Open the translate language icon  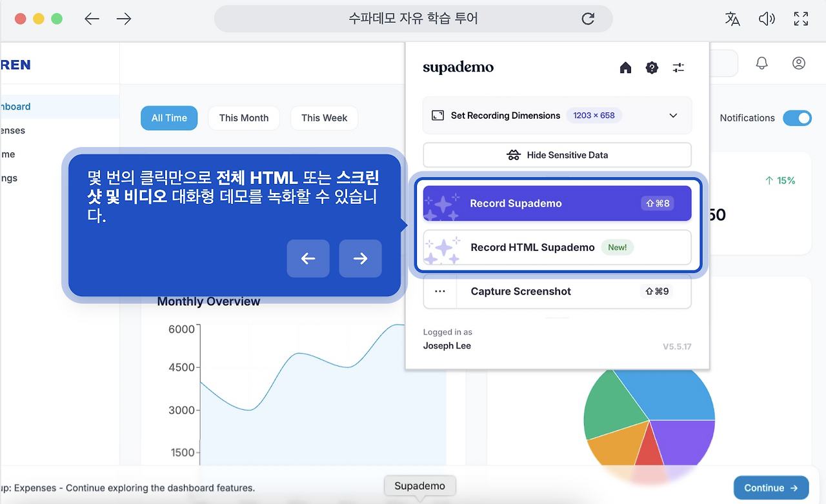pos(732,19)
